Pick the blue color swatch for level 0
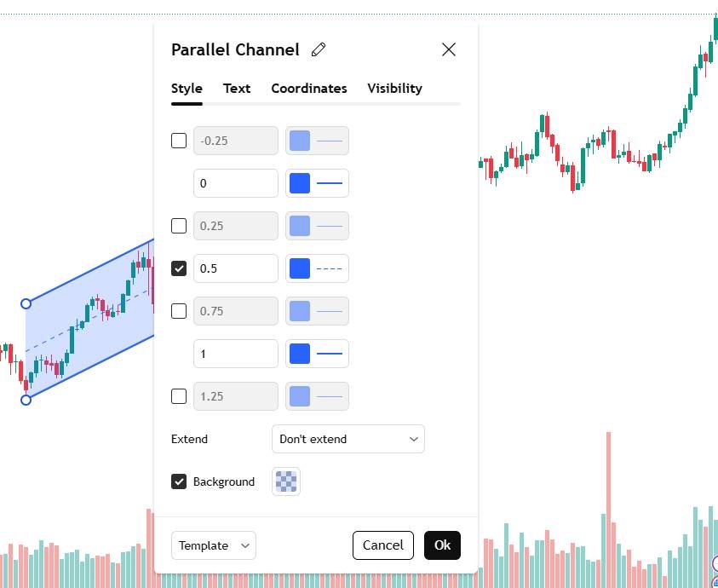Screen dimensions: 718x588 [x=300, y=183]
